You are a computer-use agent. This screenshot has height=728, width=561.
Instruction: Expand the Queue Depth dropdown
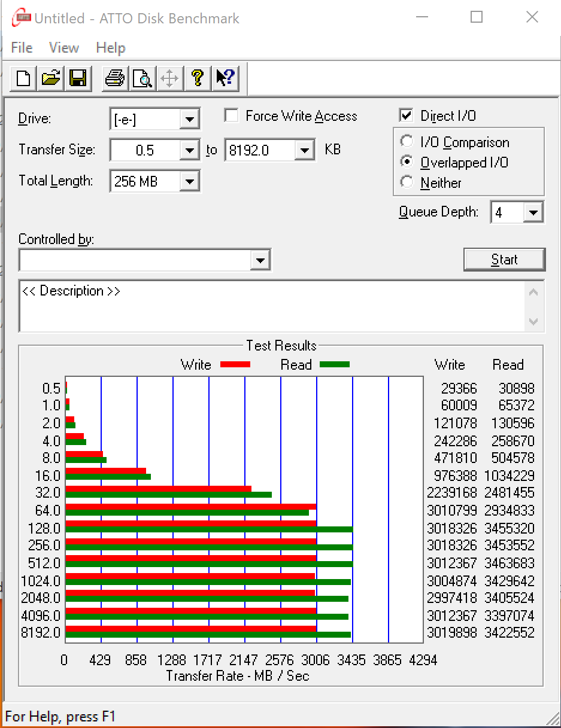[533, 212]
